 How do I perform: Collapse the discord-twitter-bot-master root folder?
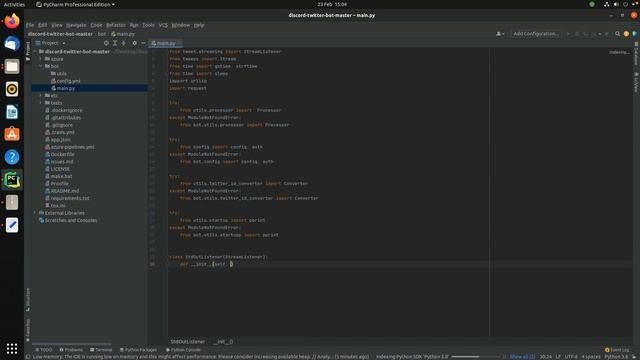[35, 52]
